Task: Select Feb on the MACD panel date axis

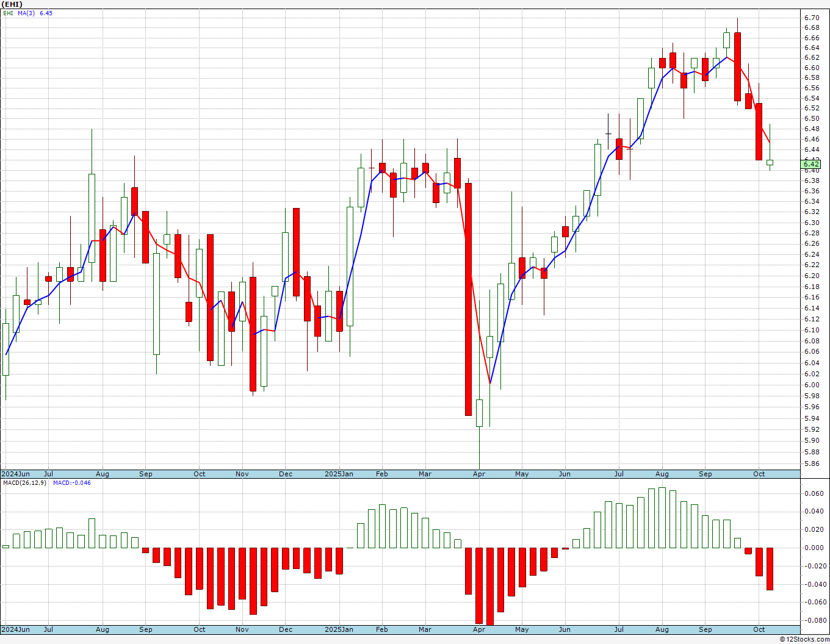Action: (x=382, y=629)
